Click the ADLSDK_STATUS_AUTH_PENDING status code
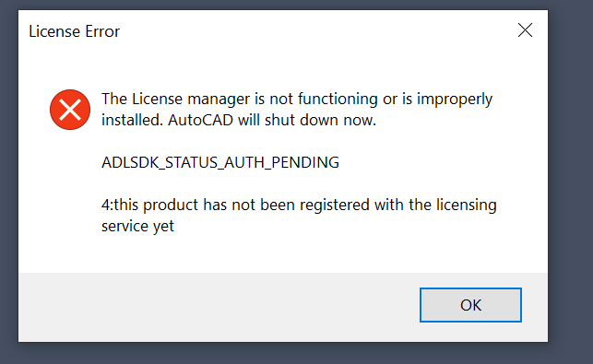The height and width of the screenshot is (364, 593). 220,162
